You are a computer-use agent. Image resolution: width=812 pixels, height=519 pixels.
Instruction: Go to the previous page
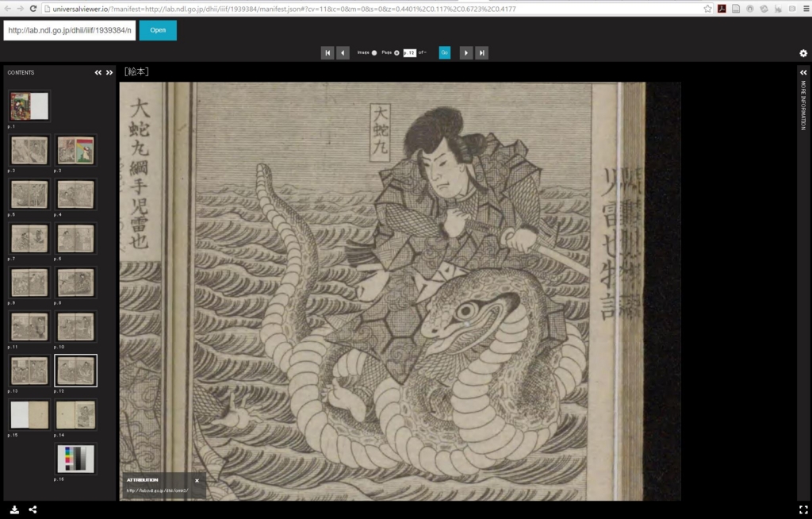click(343, 52)
